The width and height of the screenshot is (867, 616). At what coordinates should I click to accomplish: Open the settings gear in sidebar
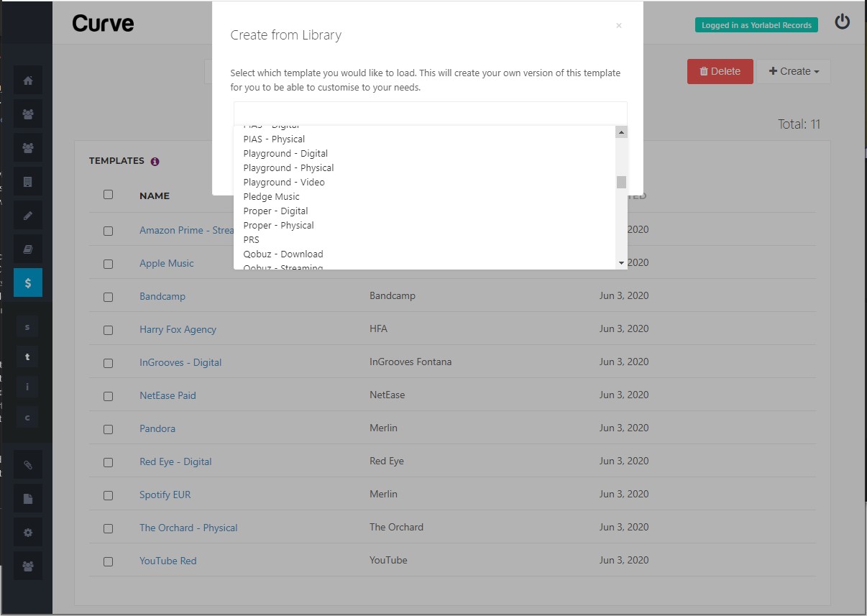coord(28,533)
